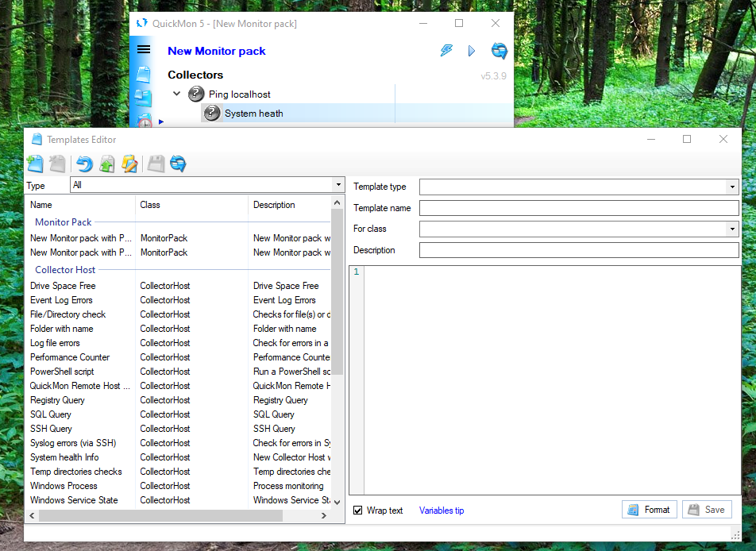The height and width of the screenshot is (551, 756).
Task: Sort the list by Description column header
Action: (290, 205)
